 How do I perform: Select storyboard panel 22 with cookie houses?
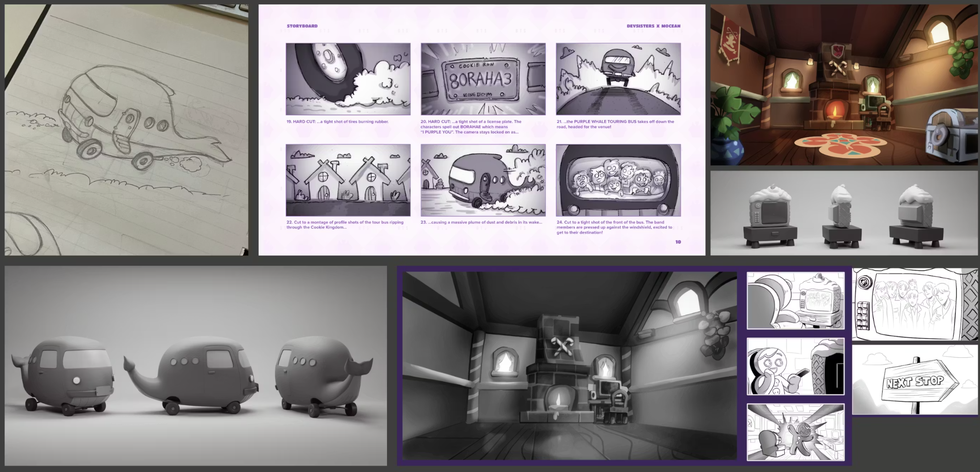[348, 180]
